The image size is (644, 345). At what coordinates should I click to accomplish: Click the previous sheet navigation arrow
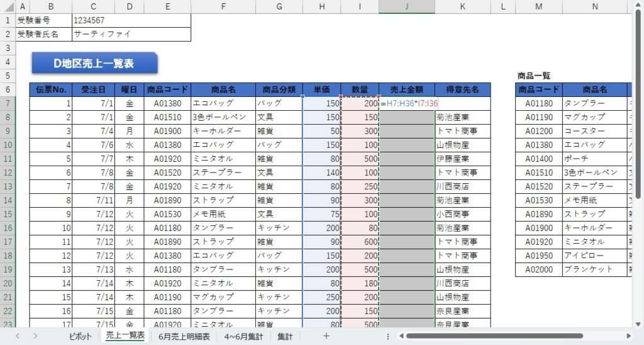click(x=18, y=336)
